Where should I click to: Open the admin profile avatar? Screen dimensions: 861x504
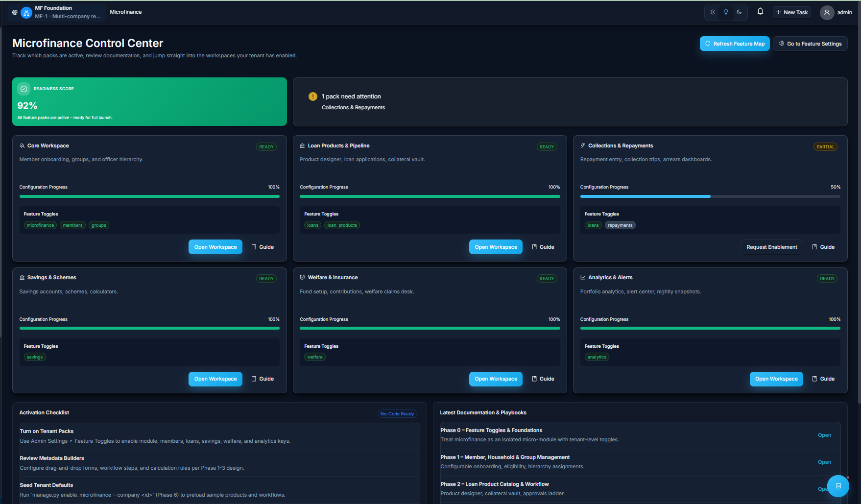826,12
